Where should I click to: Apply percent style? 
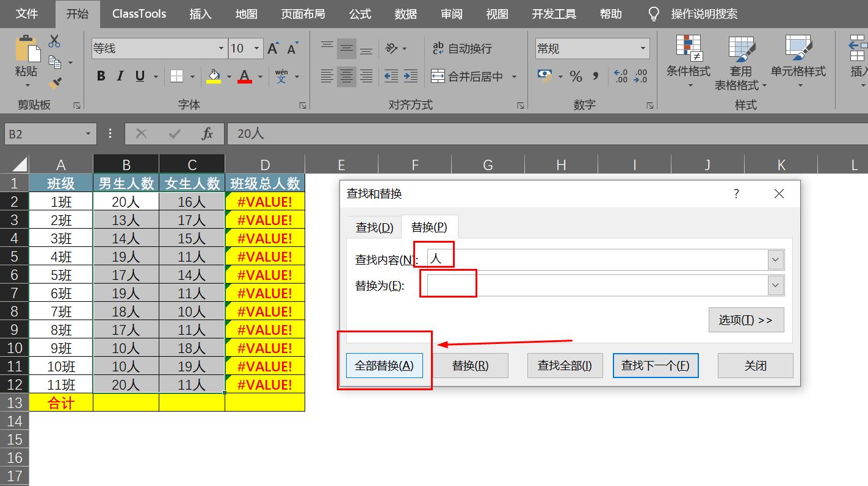(x=576, y=76)
